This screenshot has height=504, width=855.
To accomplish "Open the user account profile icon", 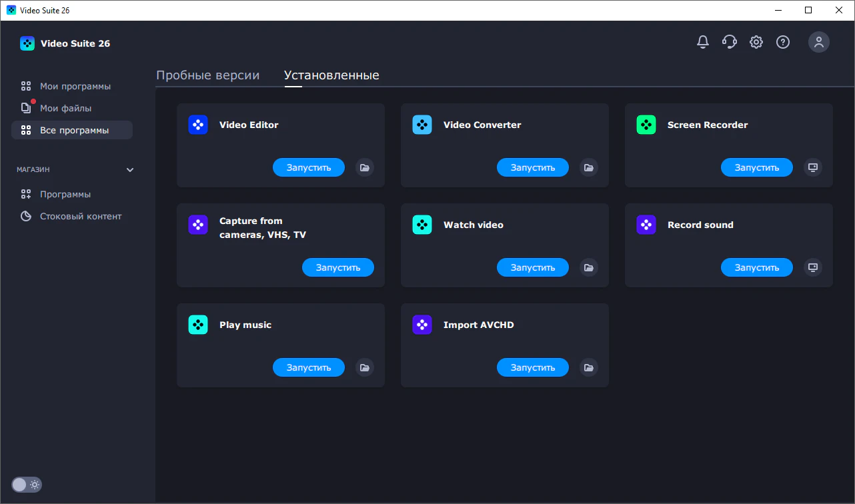I will [x=819, y=42].
